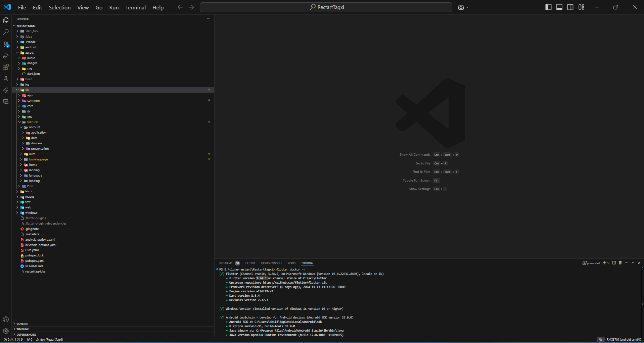Toggle the primary side bar layout button

tap(548, 7)
